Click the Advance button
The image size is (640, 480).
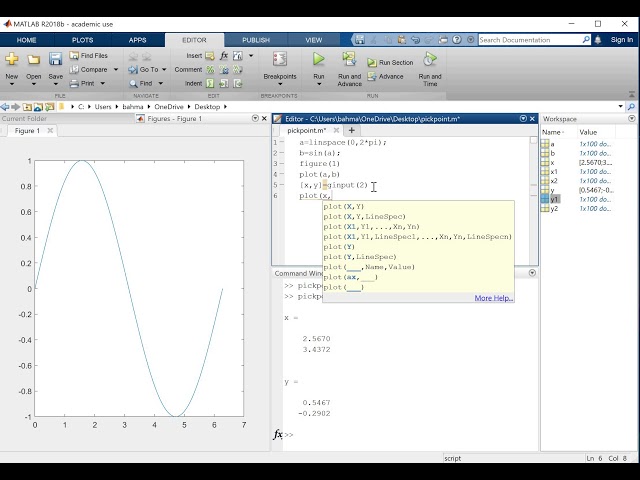click(385, 76)
